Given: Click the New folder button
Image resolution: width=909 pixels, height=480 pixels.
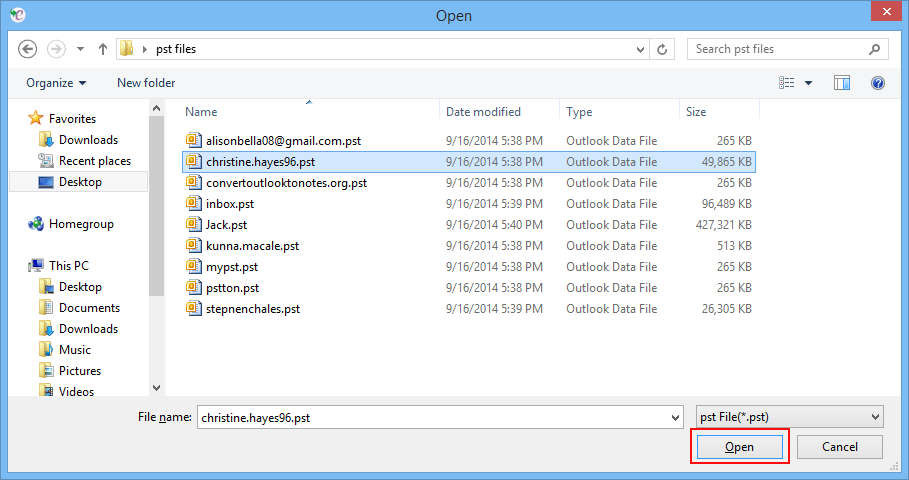Looking at the screenshot, I should (x=146, y=83).
